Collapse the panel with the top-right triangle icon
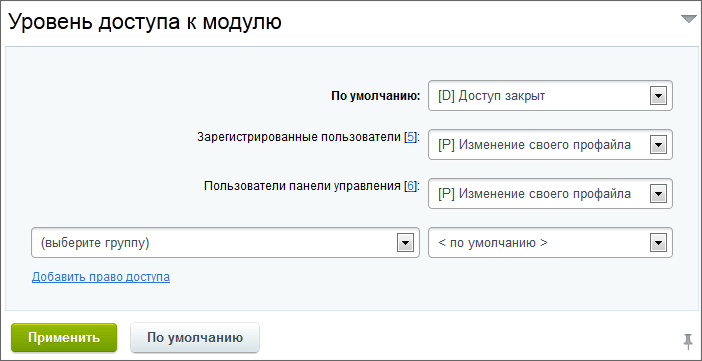 (x=689, y=19)
